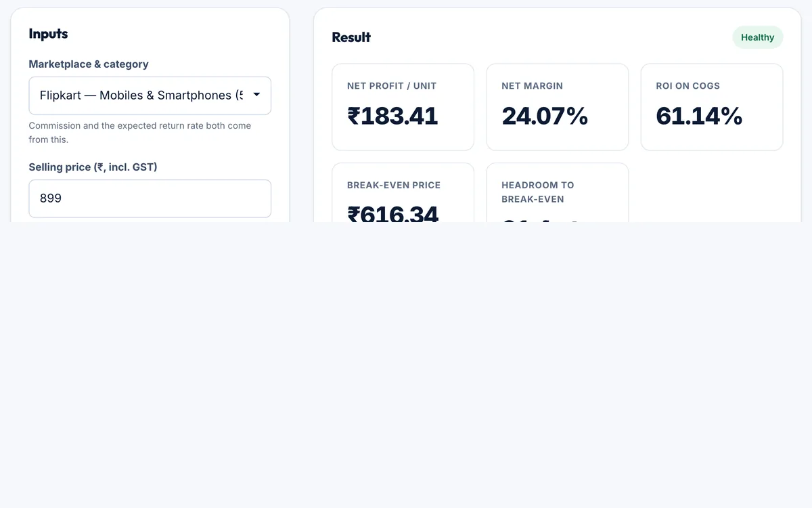
Task: Select the Net Profit / Unit card
Action: [x=403, y=107]
